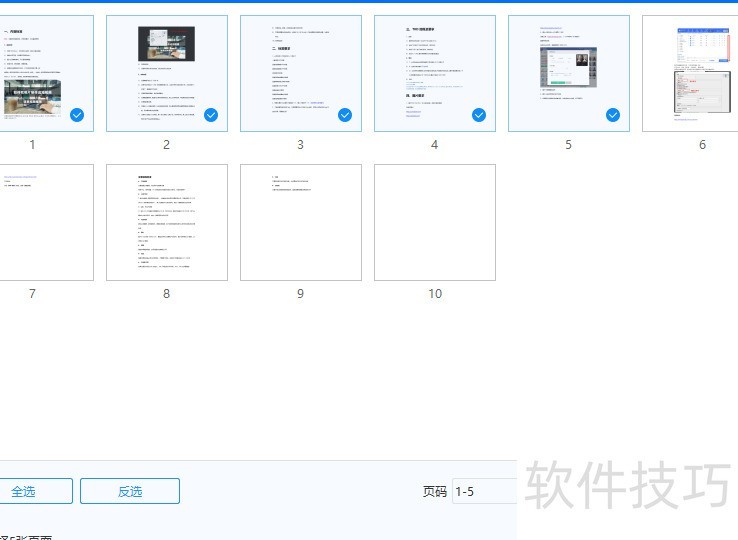Select page 1 thumbnail
The width and height of the screenshot is (738, 540).
46,73
